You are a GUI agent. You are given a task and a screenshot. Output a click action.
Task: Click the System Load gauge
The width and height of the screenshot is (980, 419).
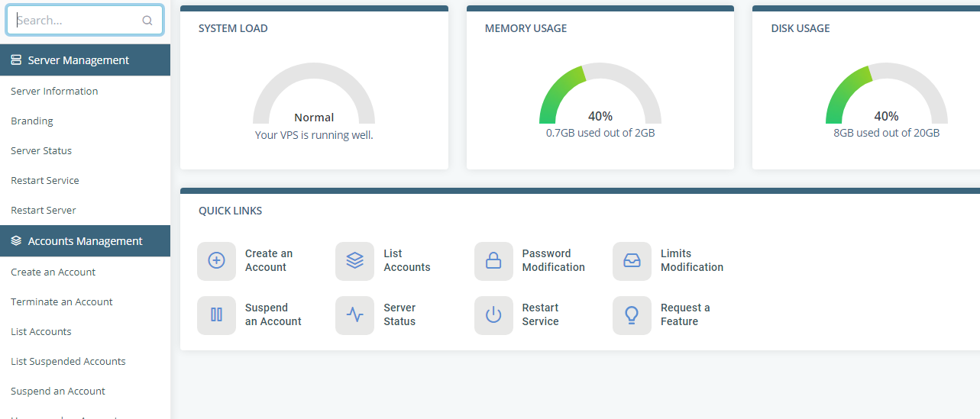pos(314,93)
